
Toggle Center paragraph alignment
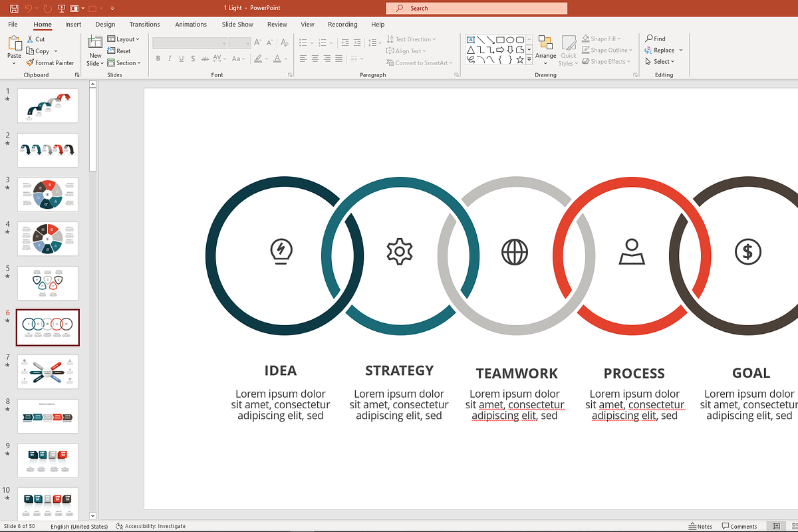(x=315, y=59)
